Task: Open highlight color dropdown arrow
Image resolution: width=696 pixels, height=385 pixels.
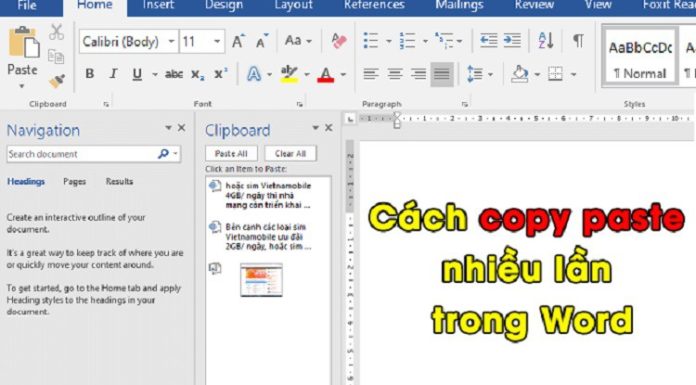Action: click(x=307, y=75)
